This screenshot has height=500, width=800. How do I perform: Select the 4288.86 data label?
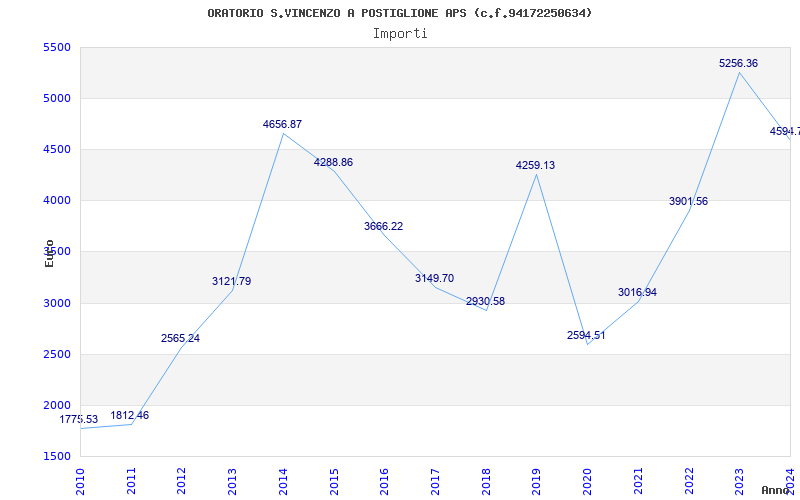333,162
